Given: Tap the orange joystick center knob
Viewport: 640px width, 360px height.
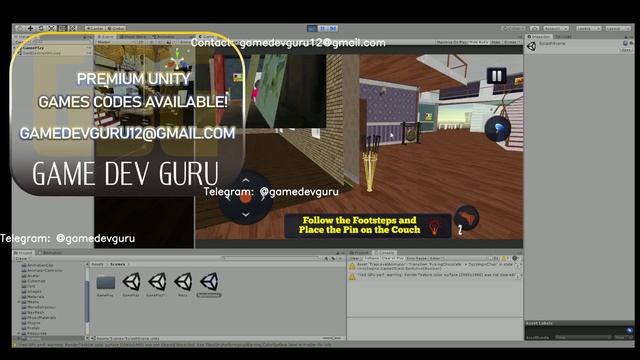Looking at the screenshot, I should pos(245,198).
